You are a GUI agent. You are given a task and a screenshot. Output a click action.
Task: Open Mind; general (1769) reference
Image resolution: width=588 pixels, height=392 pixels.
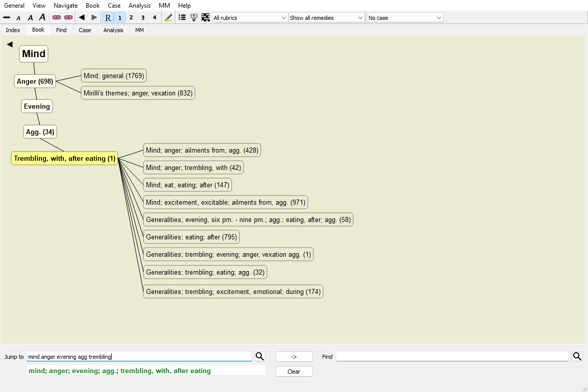[114, 76]
